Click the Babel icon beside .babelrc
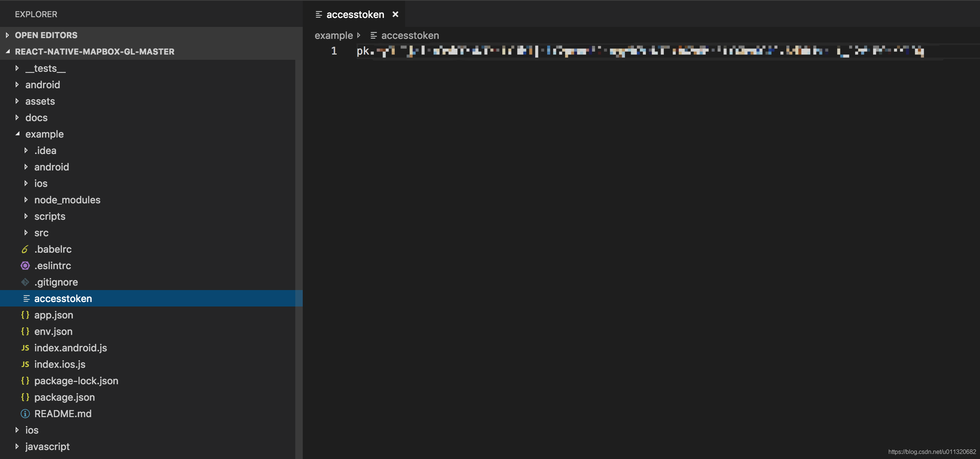 [25, 249]
